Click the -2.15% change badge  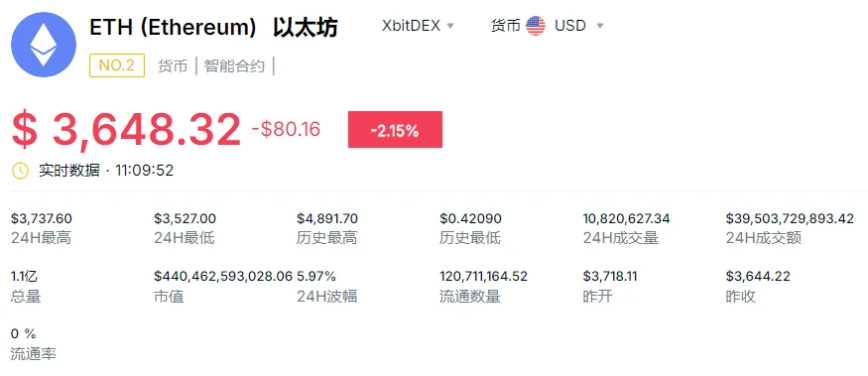395,130
